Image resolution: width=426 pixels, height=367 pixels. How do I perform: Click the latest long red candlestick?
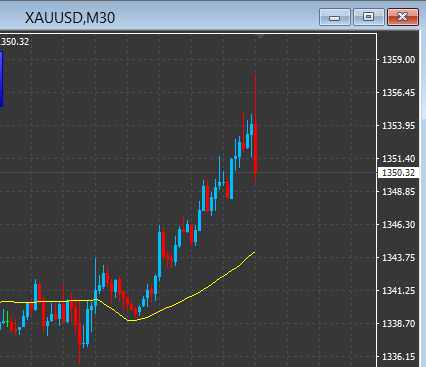coord(256,148)
